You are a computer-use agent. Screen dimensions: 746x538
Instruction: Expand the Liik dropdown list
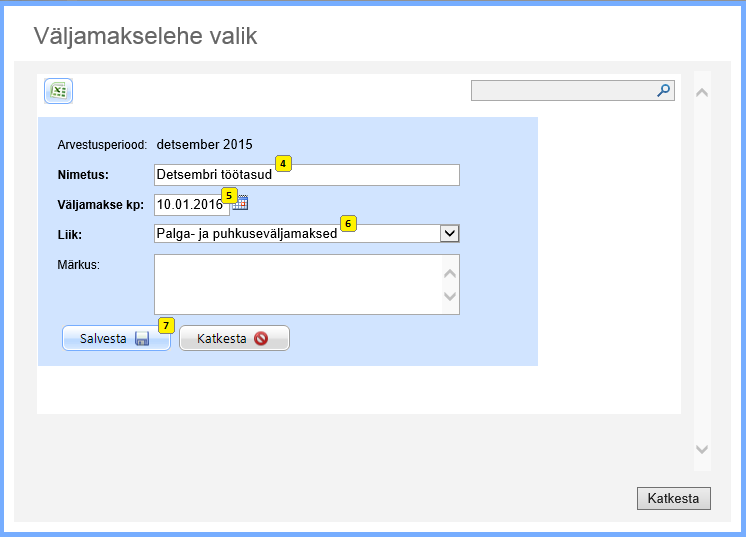coord(449,233)
